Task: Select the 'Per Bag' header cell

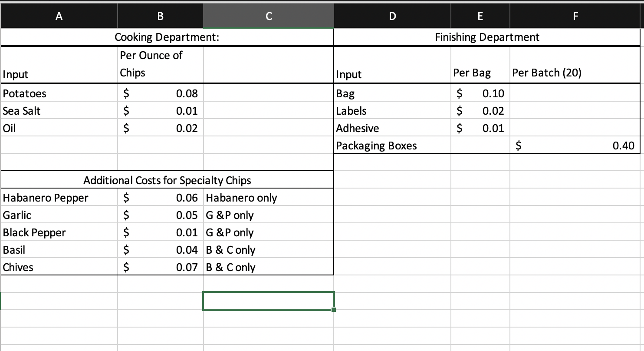Action: pos(480,64)
